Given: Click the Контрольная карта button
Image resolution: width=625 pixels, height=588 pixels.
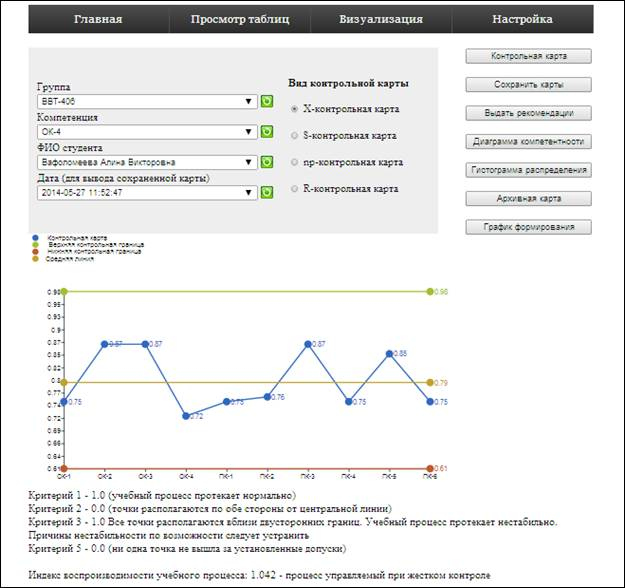Looking at the screenshot, I should pos(529,56).
